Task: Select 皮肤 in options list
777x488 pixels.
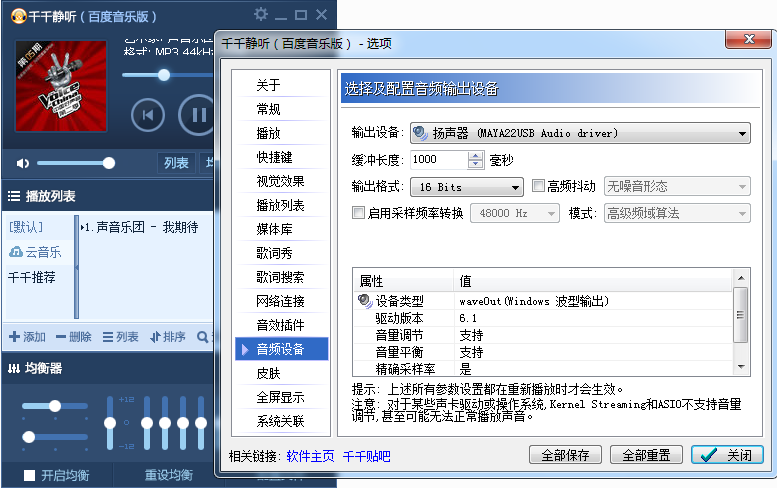Action: pos(281,374)
